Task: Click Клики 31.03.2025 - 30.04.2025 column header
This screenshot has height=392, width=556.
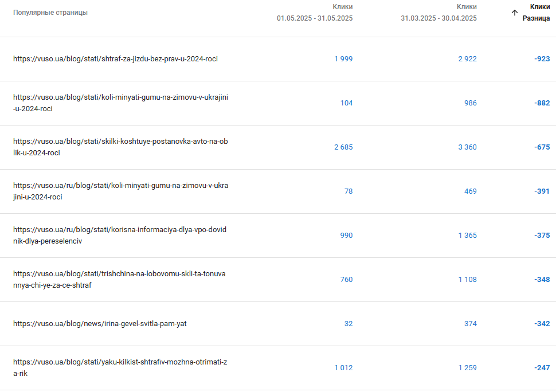Action: point(438,13)
